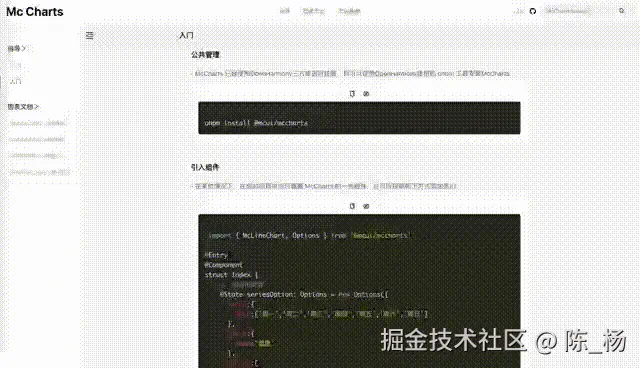Image resolution: width=640 pixels, height=368 pixels.
Task: Collapse the 图表文档 sidebar section
Action: coord(23,106)
